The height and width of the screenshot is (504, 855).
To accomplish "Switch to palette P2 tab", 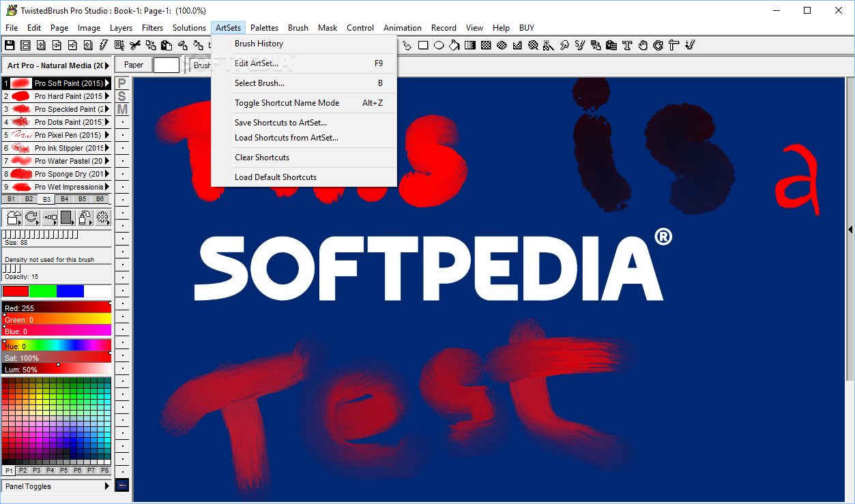I will pyautogui.click(x=23, y=471).
